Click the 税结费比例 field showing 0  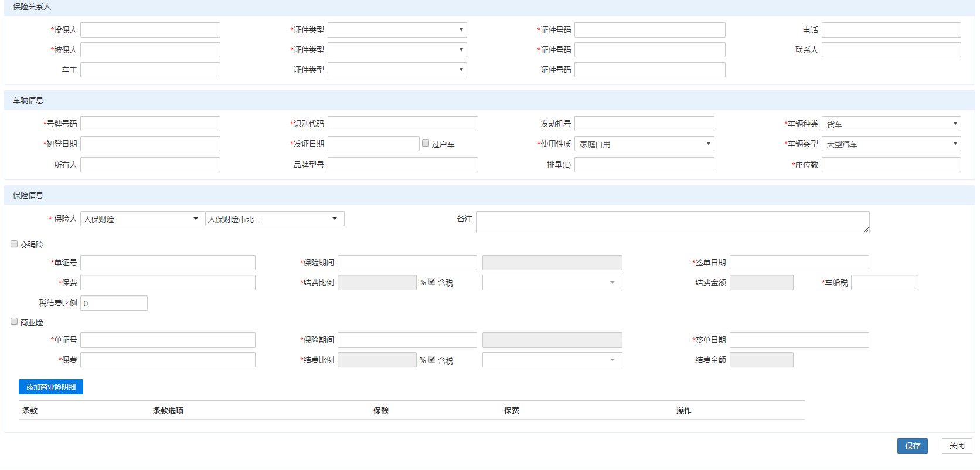pos(114,303)
